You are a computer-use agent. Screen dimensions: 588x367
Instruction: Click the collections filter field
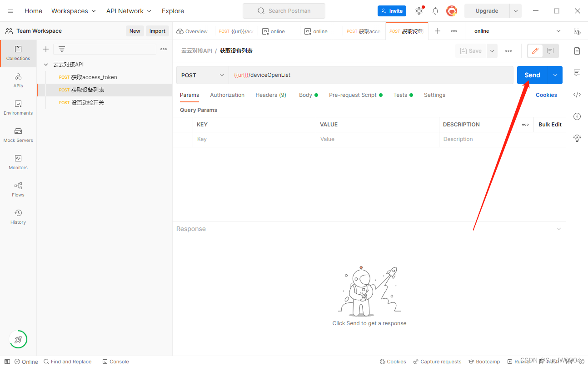click(105, 49)
